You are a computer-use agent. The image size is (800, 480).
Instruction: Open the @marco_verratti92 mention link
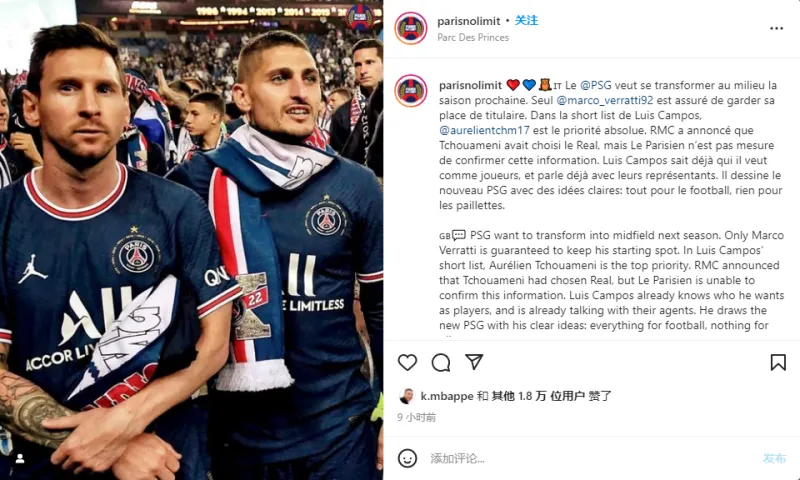coord(605,100)
